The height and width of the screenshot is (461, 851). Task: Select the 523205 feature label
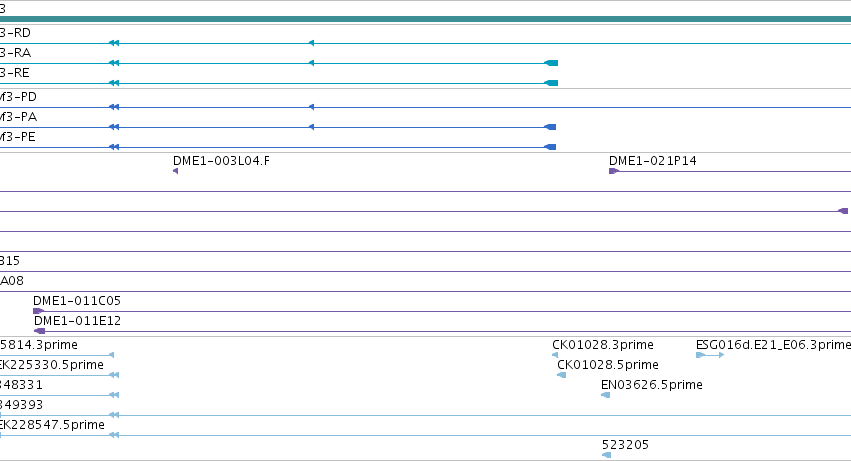pos(625,445)
